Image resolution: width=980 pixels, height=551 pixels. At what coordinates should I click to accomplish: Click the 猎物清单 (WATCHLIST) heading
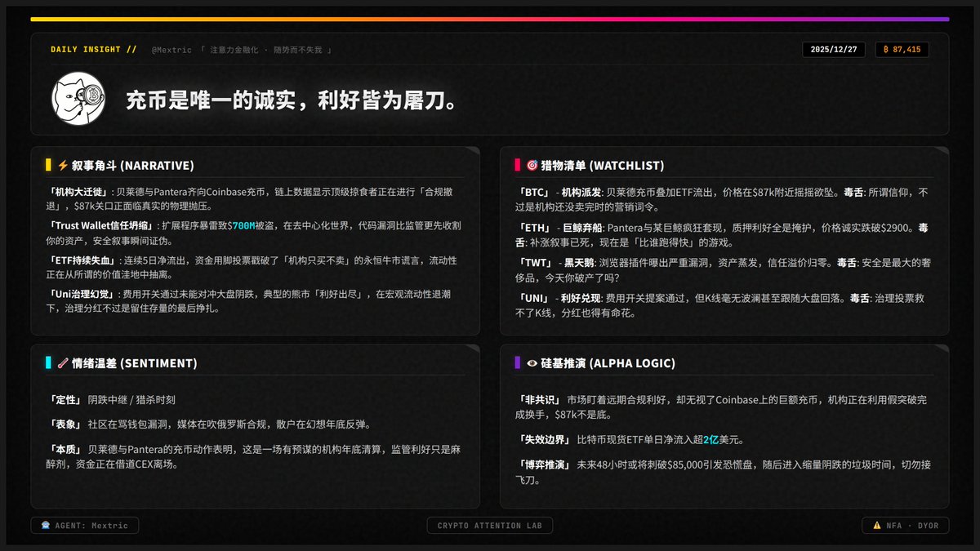click(x=604, y=165)
